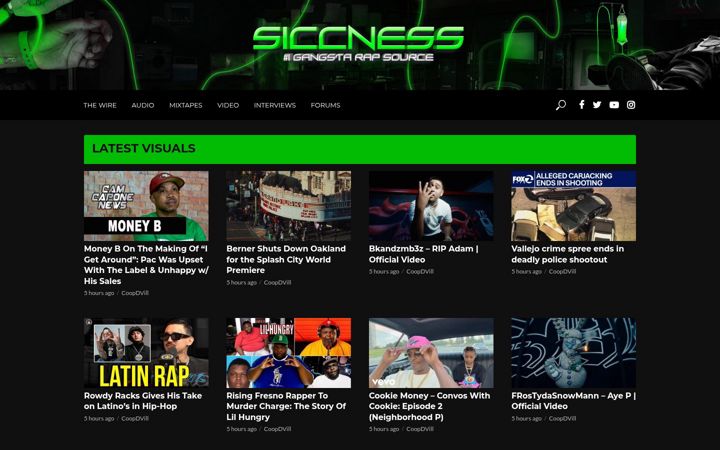This screenshot has width=720, height=450.
Task: Open the Instagram icon
Action: tap(631, 105)
